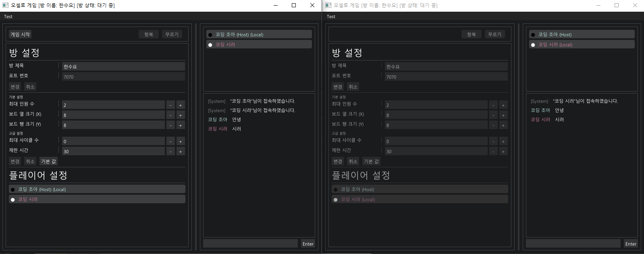Select 코딩 시러 (Local) in the right window's top-right player list
The image size is (644, 254).
pyautogui.click(x=582, y=44)
